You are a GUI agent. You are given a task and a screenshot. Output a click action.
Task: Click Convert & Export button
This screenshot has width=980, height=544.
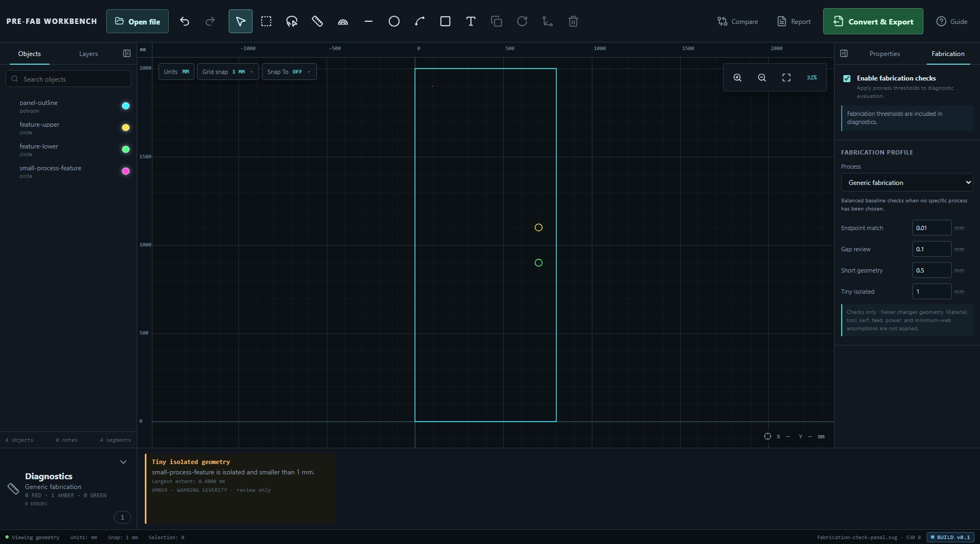pos(873,21)
